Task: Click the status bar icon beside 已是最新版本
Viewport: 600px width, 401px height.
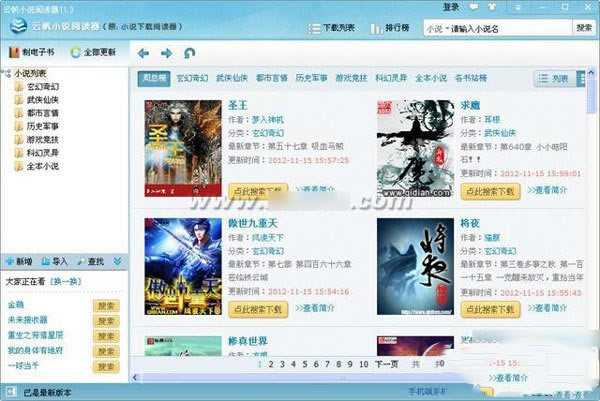Action: point(11,392)
